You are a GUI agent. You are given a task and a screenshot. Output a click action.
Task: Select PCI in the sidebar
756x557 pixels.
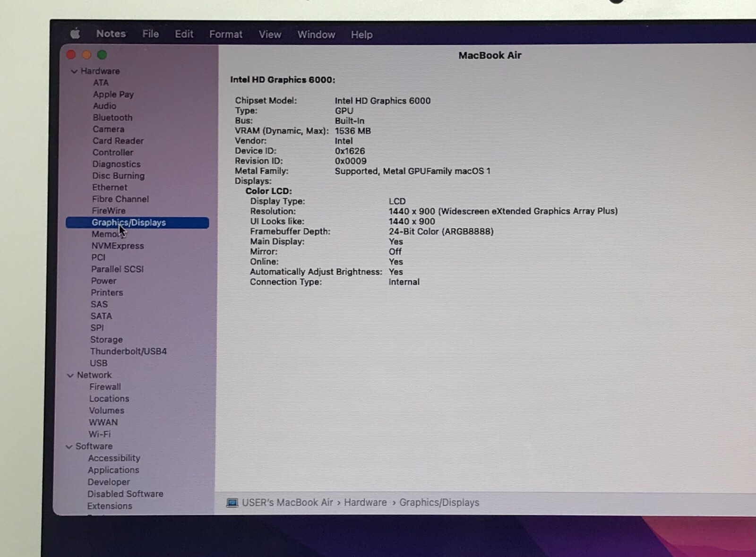[98, 257]
